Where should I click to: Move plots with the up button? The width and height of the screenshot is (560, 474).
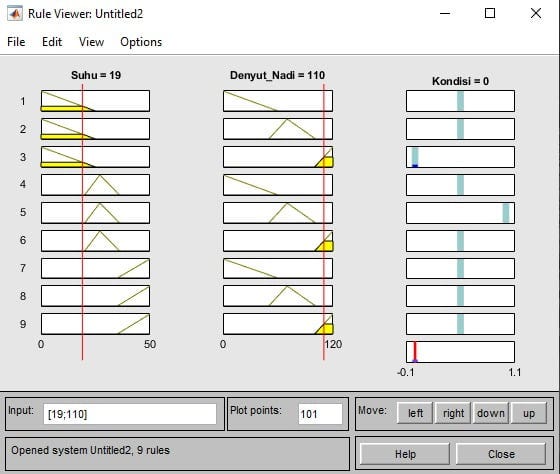click(x=529, y=413)
